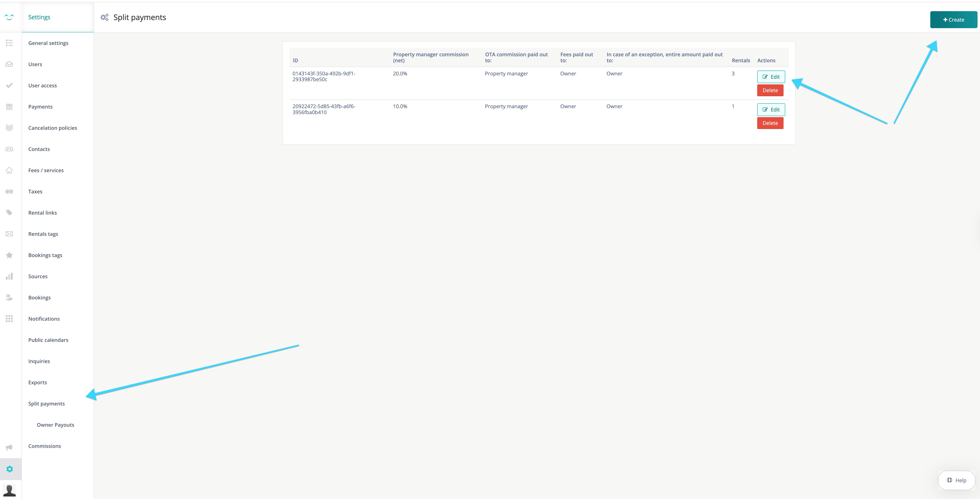Click the envelope messages icon

(9, 234)
